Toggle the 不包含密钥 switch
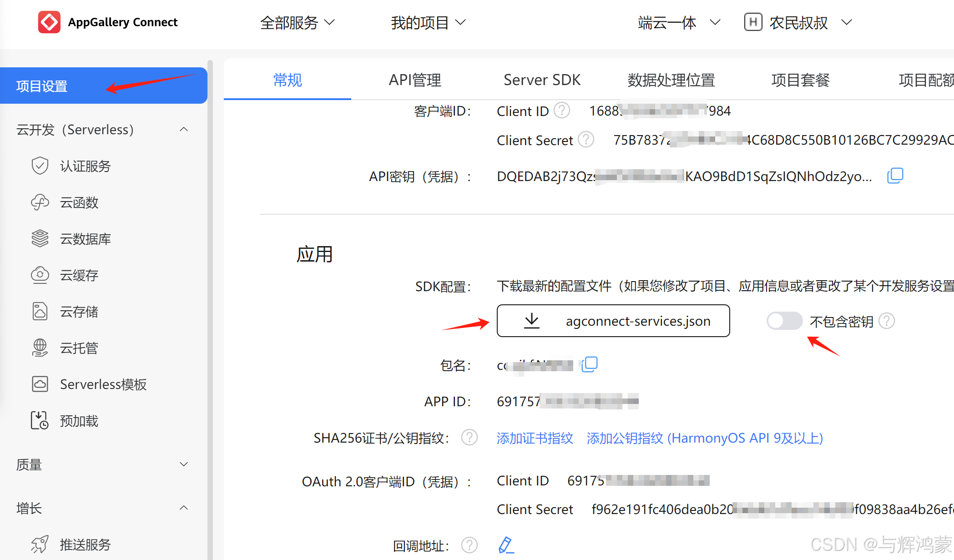This screenshot has height=560, width=954. pos(784,321)
